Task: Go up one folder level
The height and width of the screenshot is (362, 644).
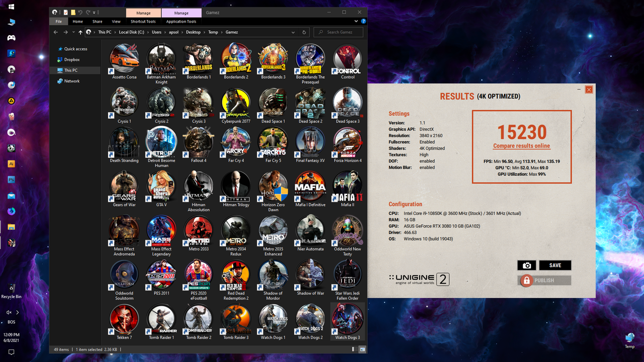Action: coord(80,32)
